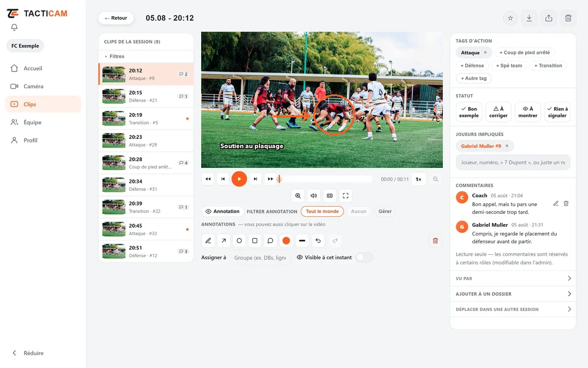Open the notifications bell

click(x=14, y=28)
